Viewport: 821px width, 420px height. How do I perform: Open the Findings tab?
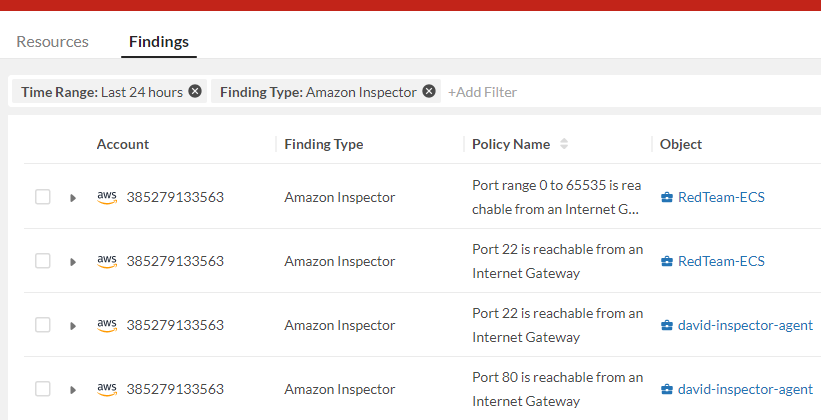159,42
